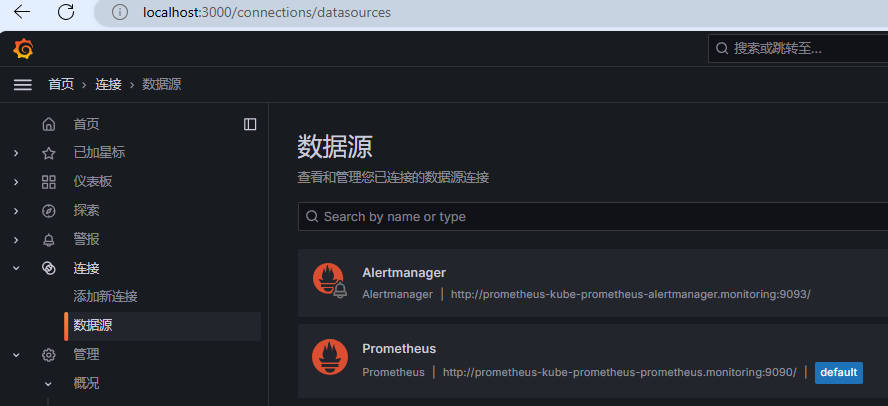The image size is (888, 406).
Task: Click the Alertmanager data source icon
Action: (329, 282)
